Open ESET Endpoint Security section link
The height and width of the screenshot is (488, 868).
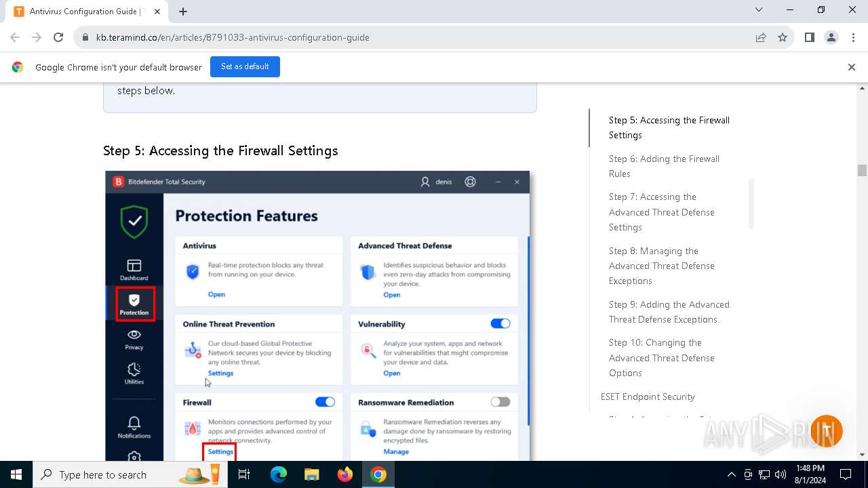point(648,396)
